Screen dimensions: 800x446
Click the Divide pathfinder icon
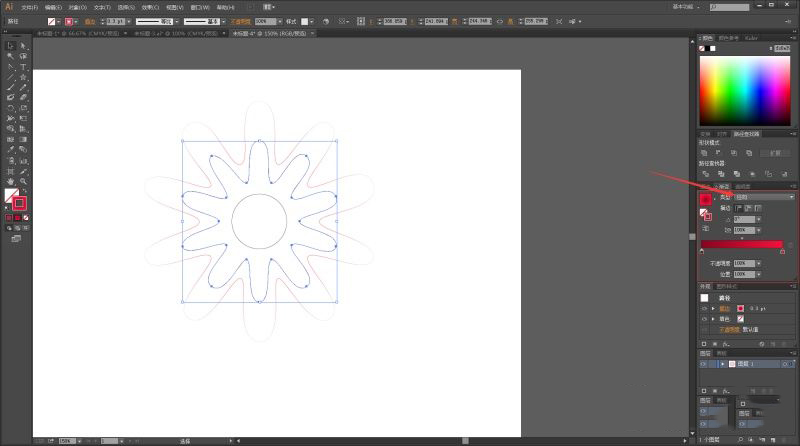pos(706,174)
